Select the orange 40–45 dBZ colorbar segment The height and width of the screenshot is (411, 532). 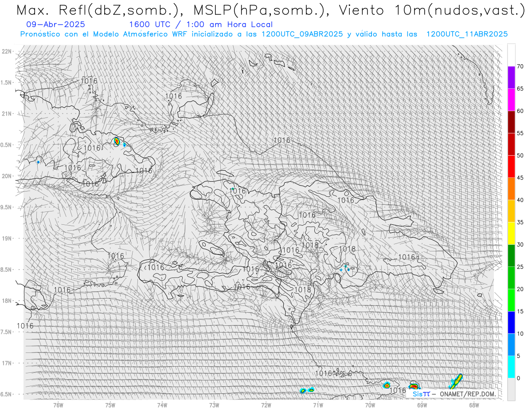(x=511, y=189)
